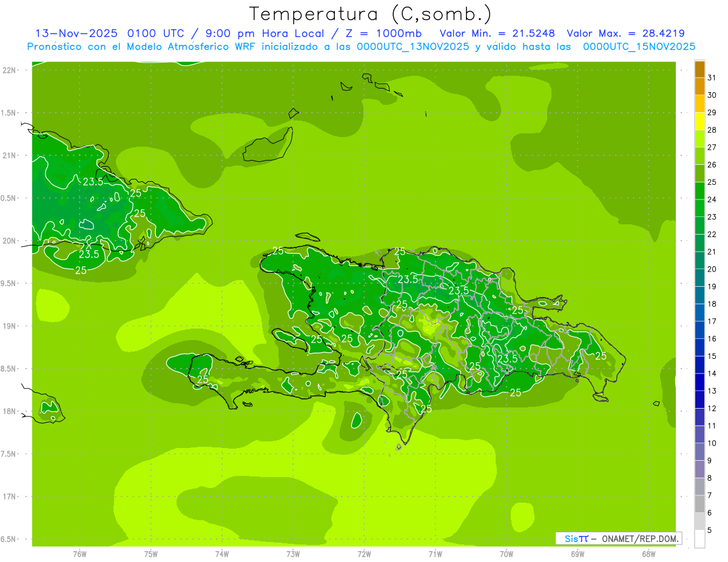Click the 21N latitude axis label
The width and height of the screenshot is (728, 562).
click(x=10, y=155)
